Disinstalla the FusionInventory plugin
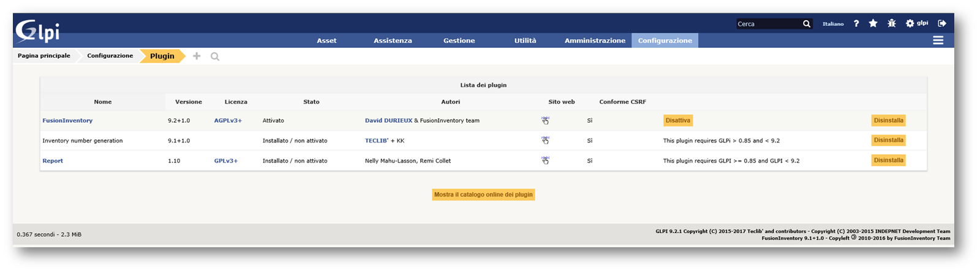The image size is (980, 273). click(888, 120)
